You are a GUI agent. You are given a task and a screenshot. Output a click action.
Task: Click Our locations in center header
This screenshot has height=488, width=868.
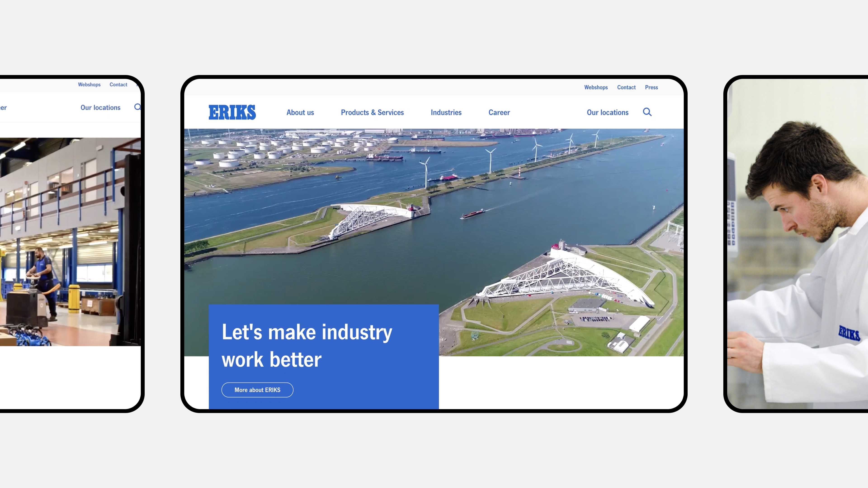click(x=607, y=113)
